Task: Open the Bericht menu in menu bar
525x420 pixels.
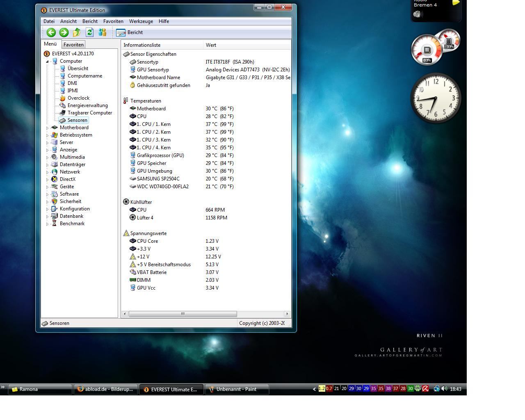Action: (90, 21)
